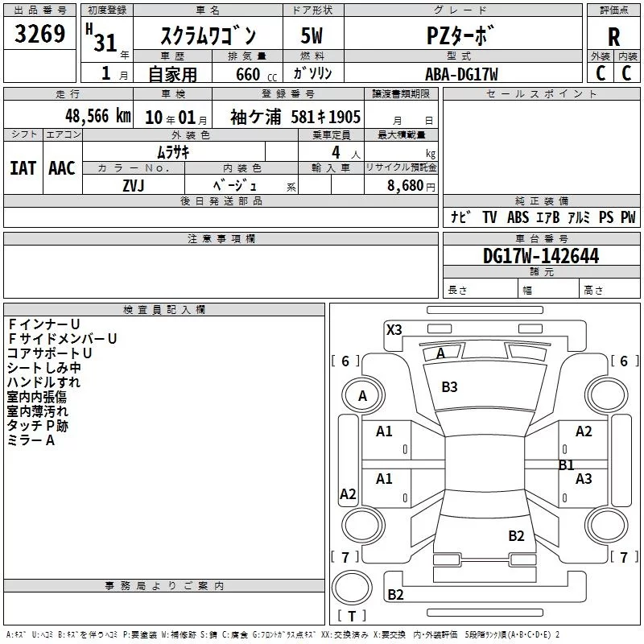Image resolution: width=644 pixels, height=644 pixels.
Task: Click the mileage value 48,566 km
Action: 86,115
